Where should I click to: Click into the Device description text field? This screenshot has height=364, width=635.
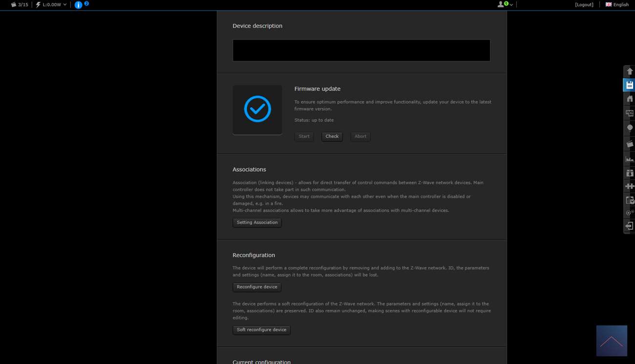(361, 50)
